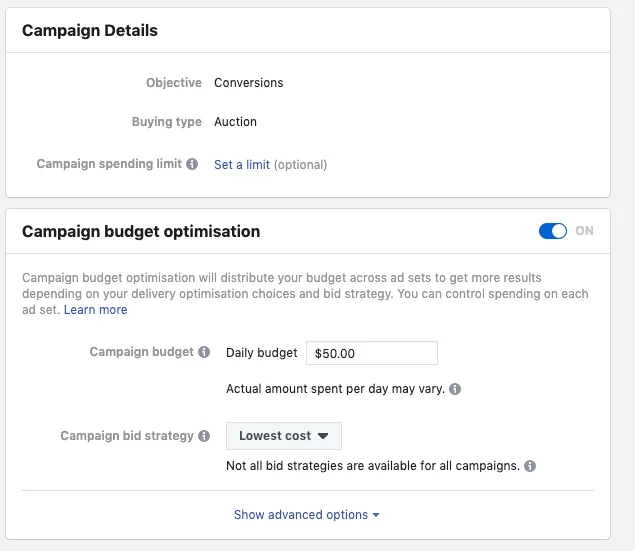Select the 'Campaign budget optimisation' heading

point(141,232)
